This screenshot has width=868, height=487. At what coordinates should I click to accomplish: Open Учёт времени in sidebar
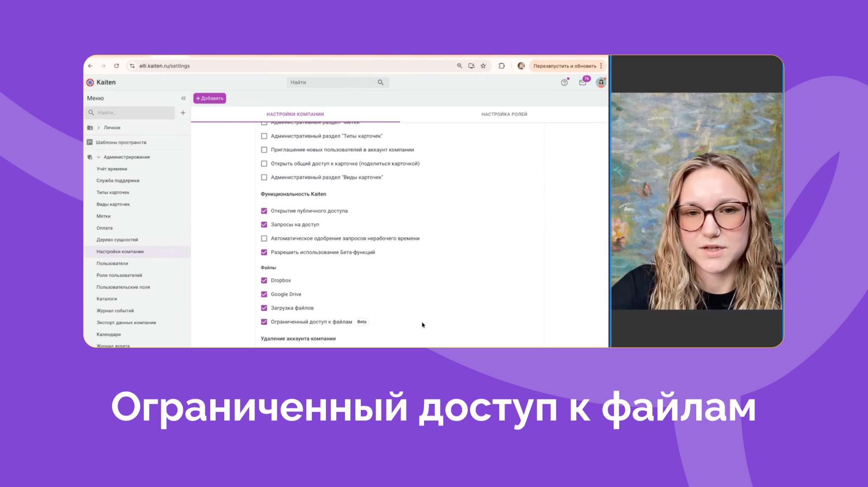click(112, 169)
